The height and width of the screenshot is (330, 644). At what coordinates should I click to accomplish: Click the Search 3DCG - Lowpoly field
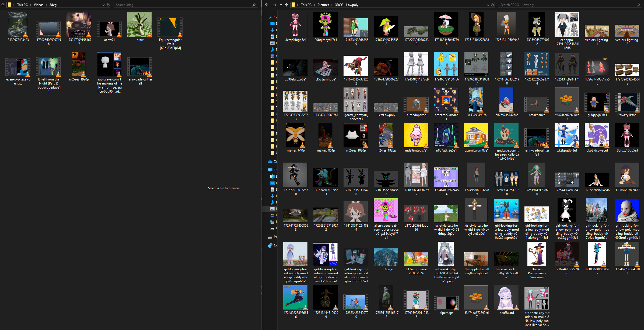pos(570,5)
